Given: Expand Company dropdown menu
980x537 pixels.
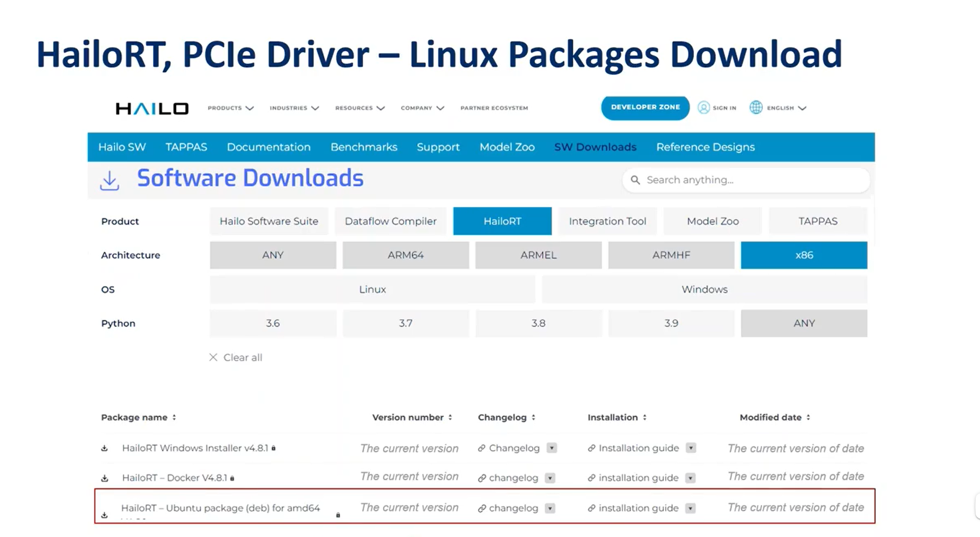Looking at the screenshot, I should [x=423, y=108].
